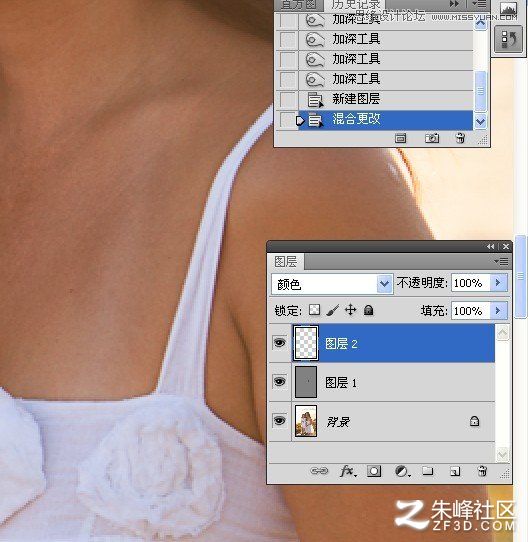Create new layer icon
528x542 pixels.
click(x=455, y=471)
